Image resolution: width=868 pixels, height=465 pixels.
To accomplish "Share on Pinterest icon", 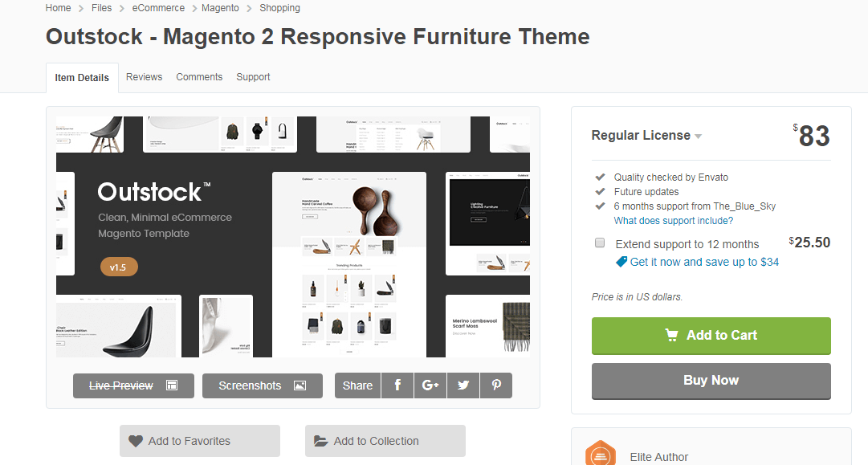I will tap(496, 385).
